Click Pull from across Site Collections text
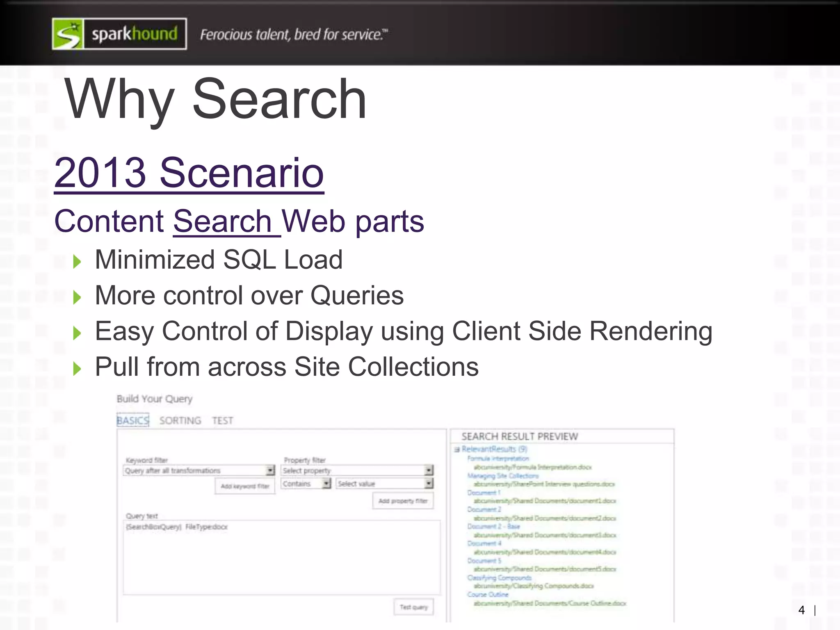The height and width of the screenshot is (630, 840). tap(287, 367)
